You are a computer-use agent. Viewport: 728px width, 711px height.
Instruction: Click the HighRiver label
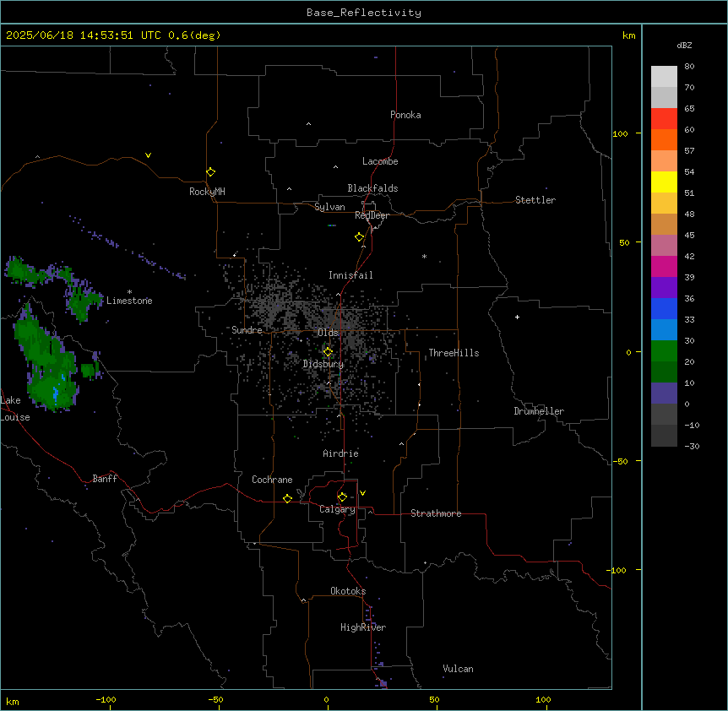363,627
